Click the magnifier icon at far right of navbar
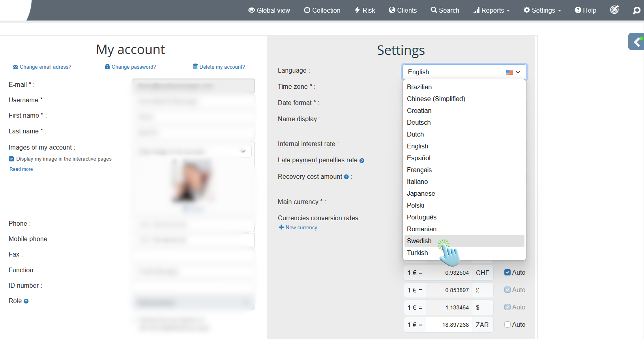Viewport: 644px width, 339px height. 636,11
